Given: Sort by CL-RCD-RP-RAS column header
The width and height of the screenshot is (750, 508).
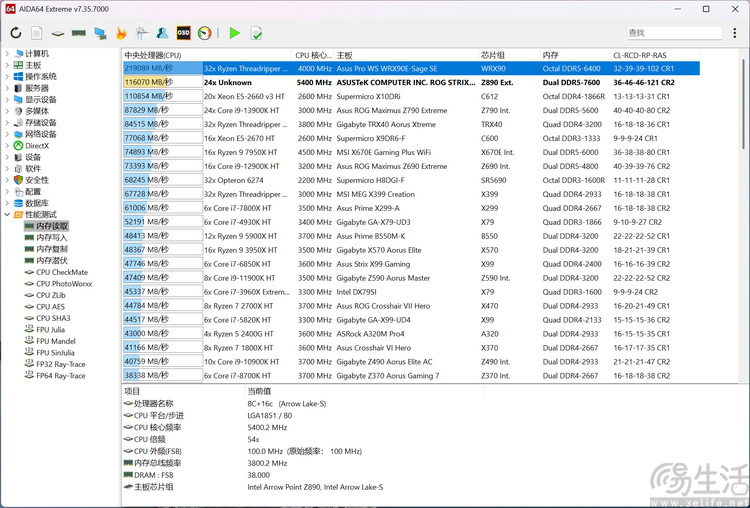Looking at the screenshot, I should coord(655,55).
